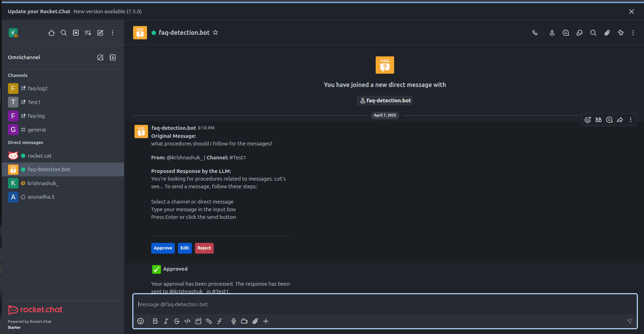The width and height of the screenshot is (644, 334).
Task: Open rocket.cat direct message
Action: pos(63,156)
